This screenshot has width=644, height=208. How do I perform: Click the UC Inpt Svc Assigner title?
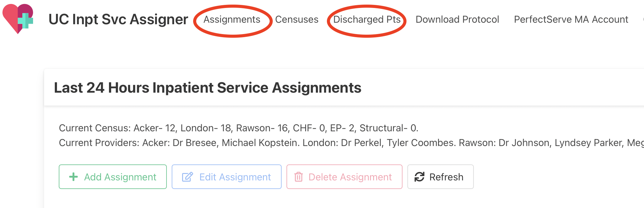[118, 20]
